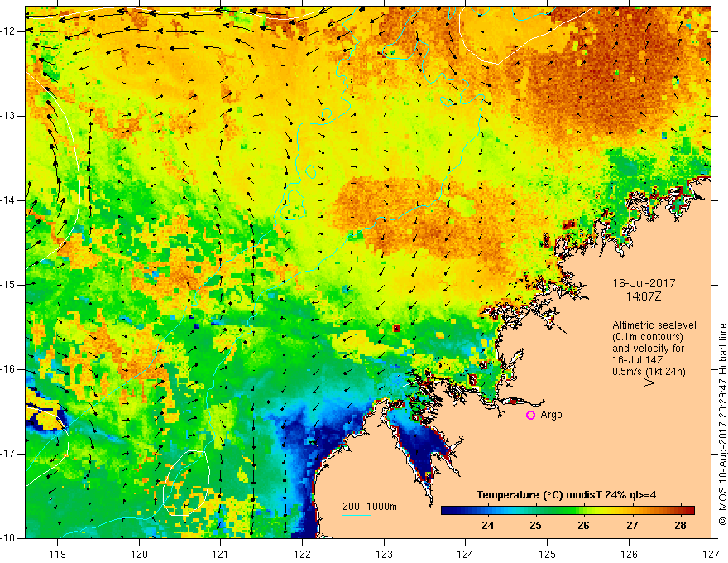728x563 pixels.
Task: Click the latitude axis label '-18'
Action: [8, 538]
